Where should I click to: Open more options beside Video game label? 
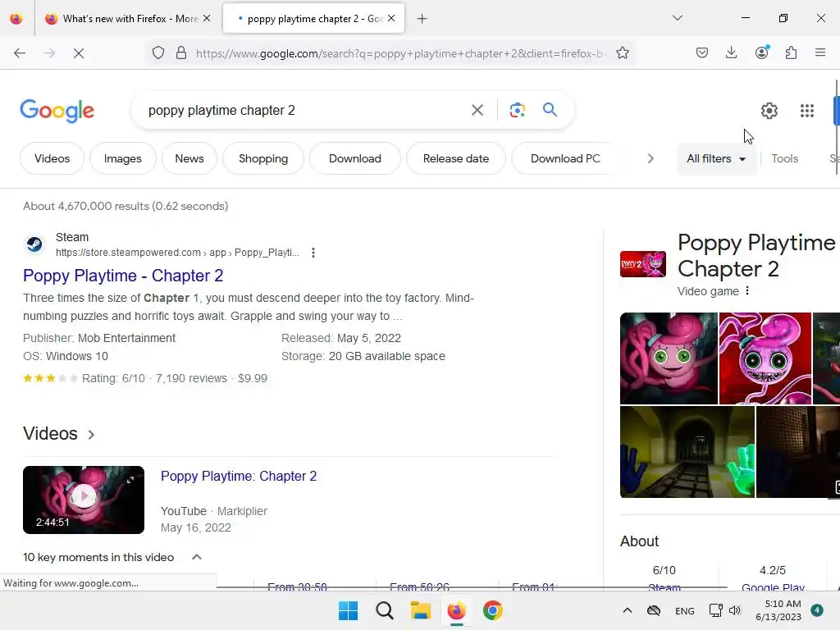(746, 291)
